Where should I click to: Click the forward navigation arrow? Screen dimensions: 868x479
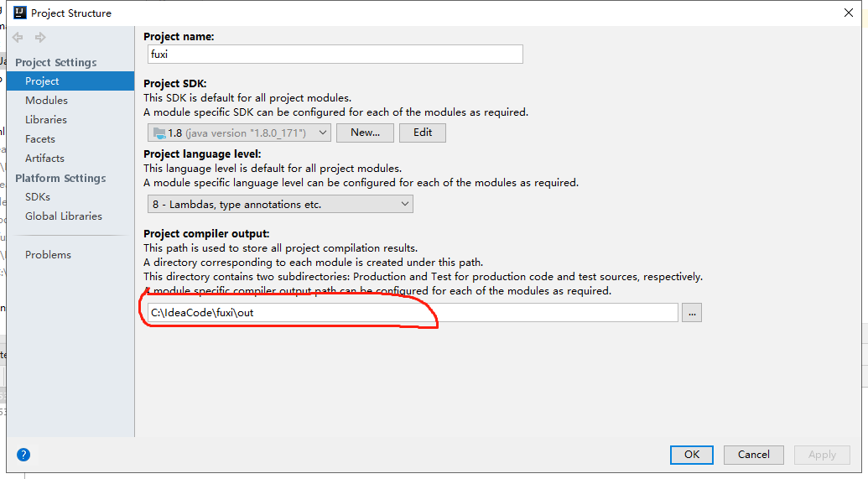click(x=39, y=38)
